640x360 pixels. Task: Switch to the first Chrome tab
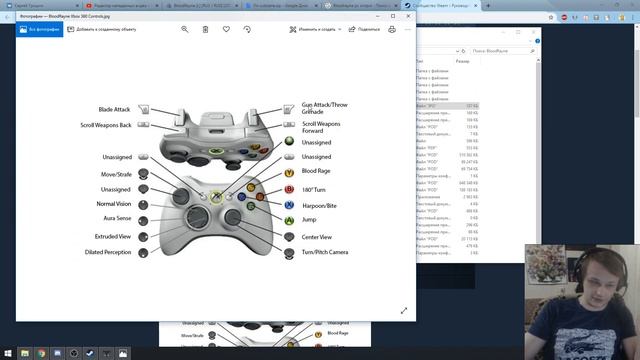coord(42,6)
